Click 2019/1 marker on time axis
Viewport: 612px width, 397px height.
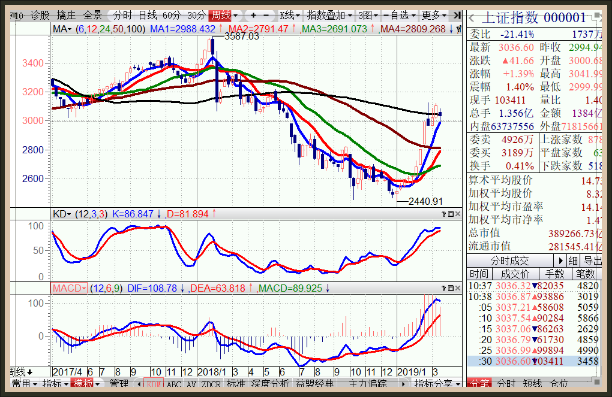(x=412, y=372)
